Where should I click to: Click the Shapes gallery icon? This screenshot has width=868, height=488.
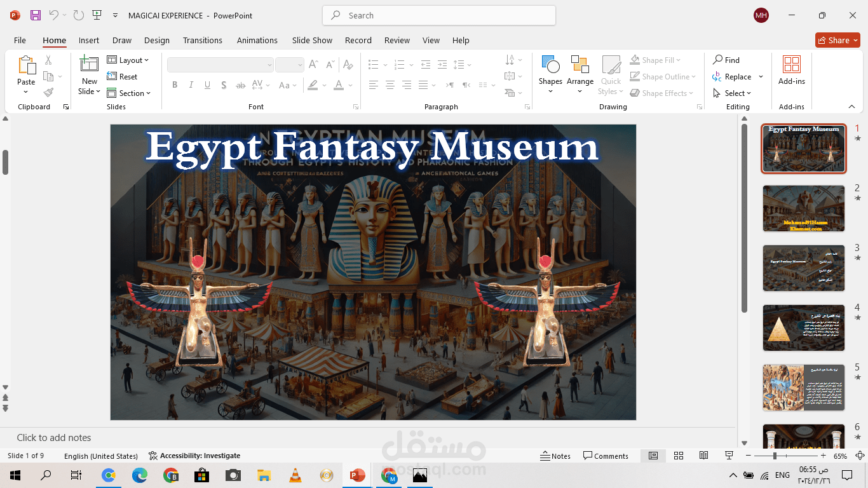tap(550, 65)
